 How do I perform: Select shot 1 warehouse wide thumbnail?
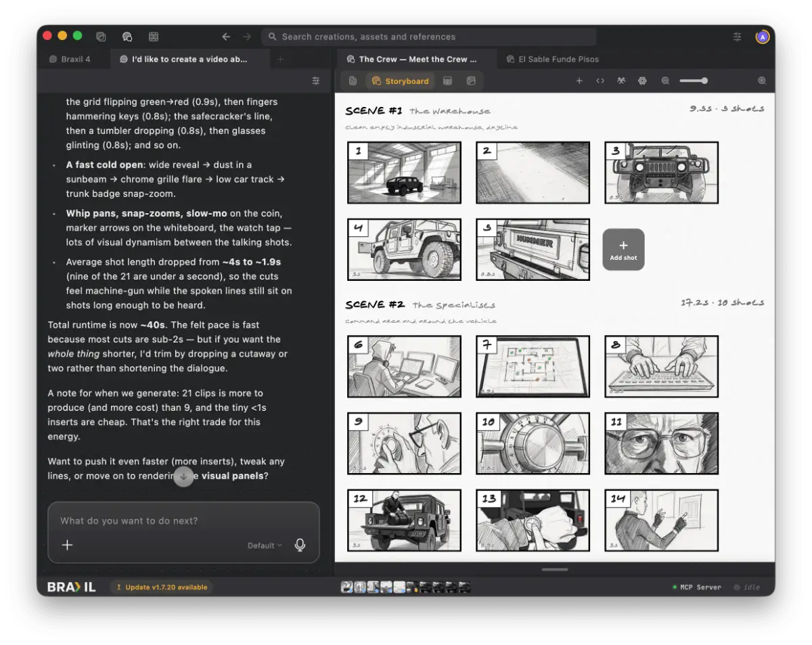(404, 173)
